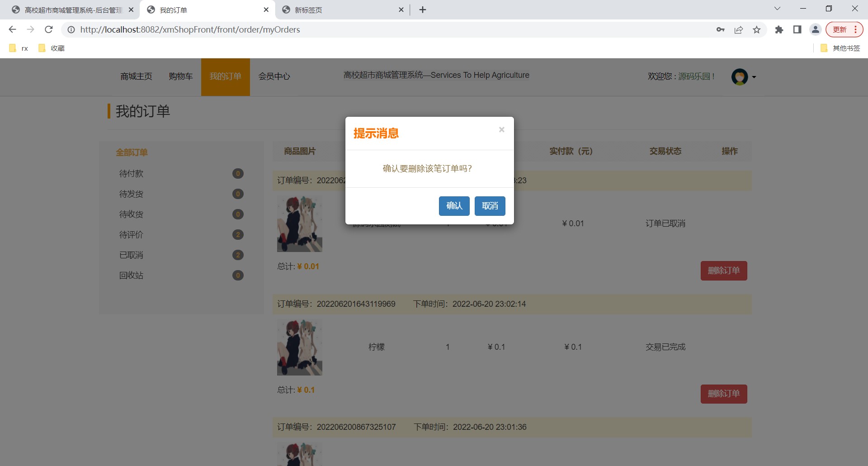The width and height of the screenshot is (868, 466).
Task: Bookmark this page using the star icon
Action: pyautogui.click(x=757, y=29)
